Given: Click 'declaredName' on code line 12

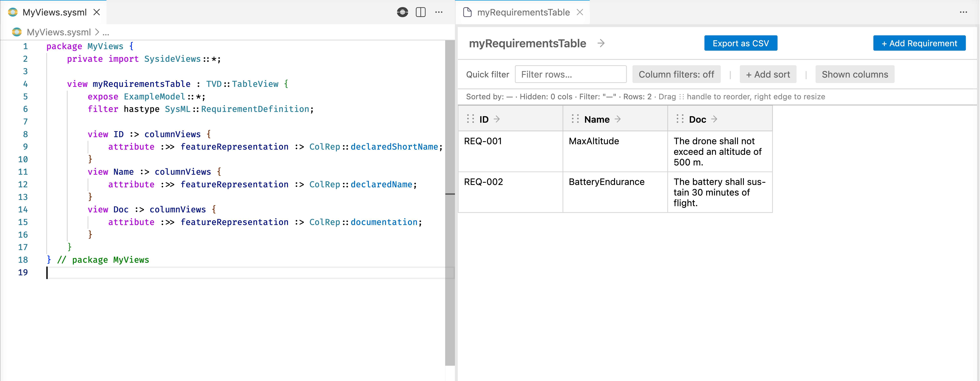Looking at the screenshot, I should [x=381, y=184].
